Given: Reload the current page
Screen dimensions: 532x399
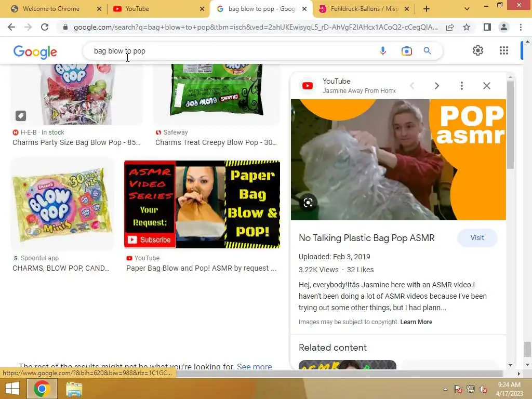Looking at the screenshot, I should point(45,27).
